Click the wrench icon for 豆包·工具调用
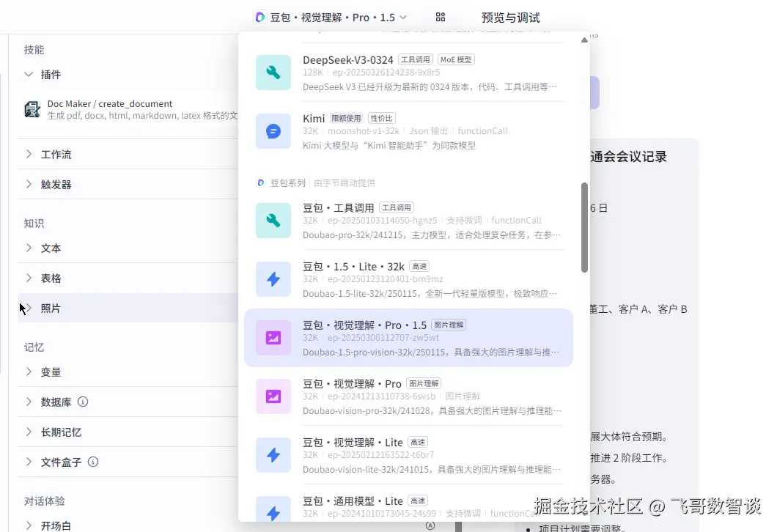 (x=273, y=221)
